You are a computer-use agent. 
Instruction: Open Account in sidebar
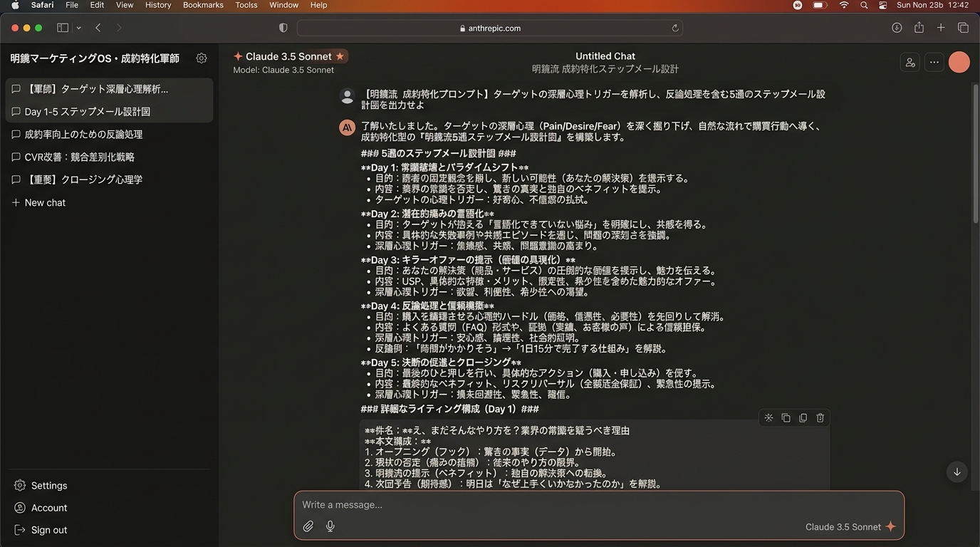pos(41,508)
